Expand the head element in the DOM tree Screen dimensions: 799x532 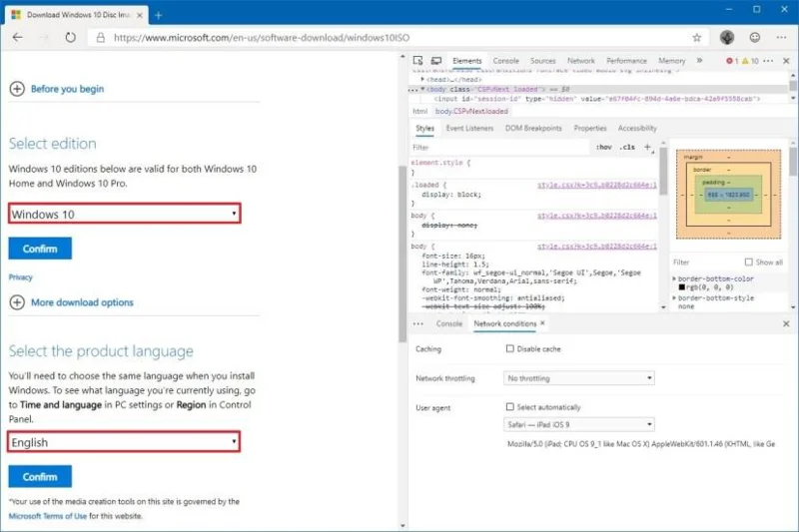click(422, 80)
